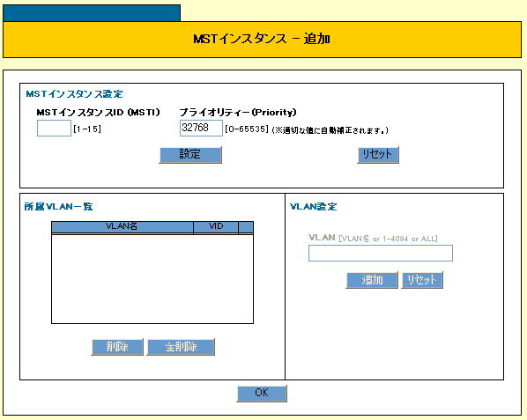Select the VID column header

click(x=216, y=226)
